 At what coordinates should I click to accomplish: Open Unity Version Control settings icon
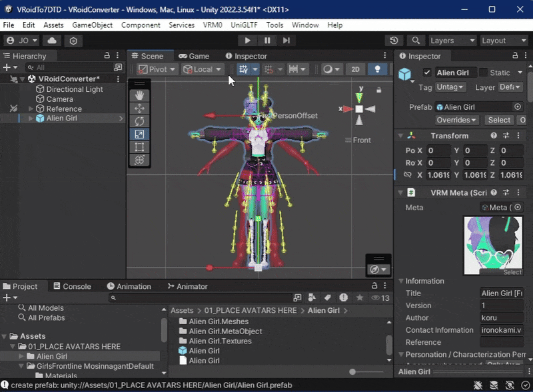pyautogui.click(x=73, y=41)
